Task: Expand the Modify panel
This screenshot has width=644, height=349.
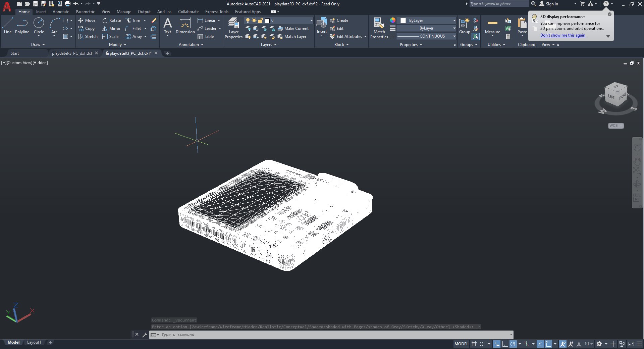Action: 118,45
